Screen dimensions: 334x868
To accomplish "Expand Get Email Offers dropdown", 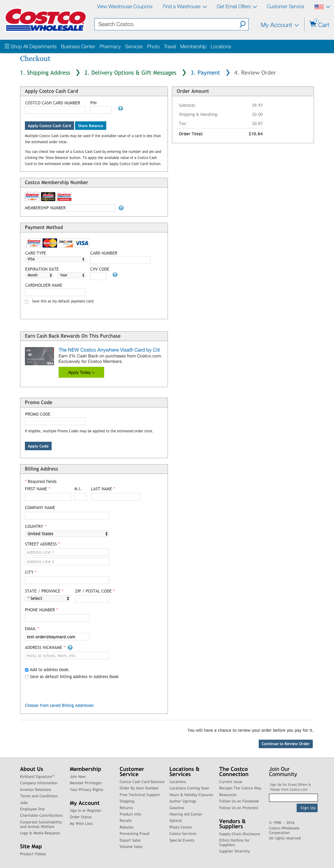I will click(x=237, y=6).
